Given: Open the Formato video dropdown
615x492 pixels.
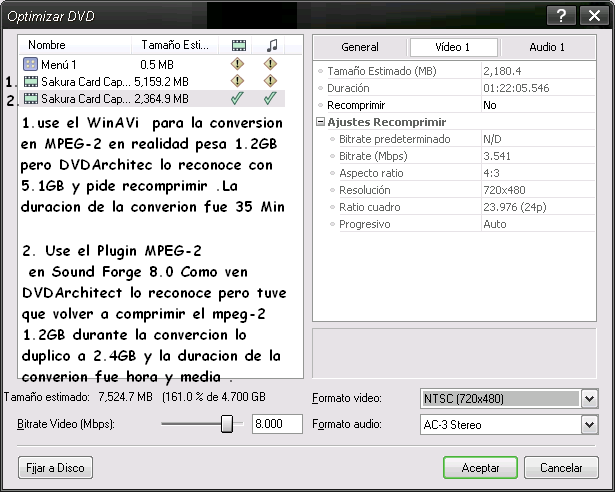Looking at the screenshot, I should point(589,399).
